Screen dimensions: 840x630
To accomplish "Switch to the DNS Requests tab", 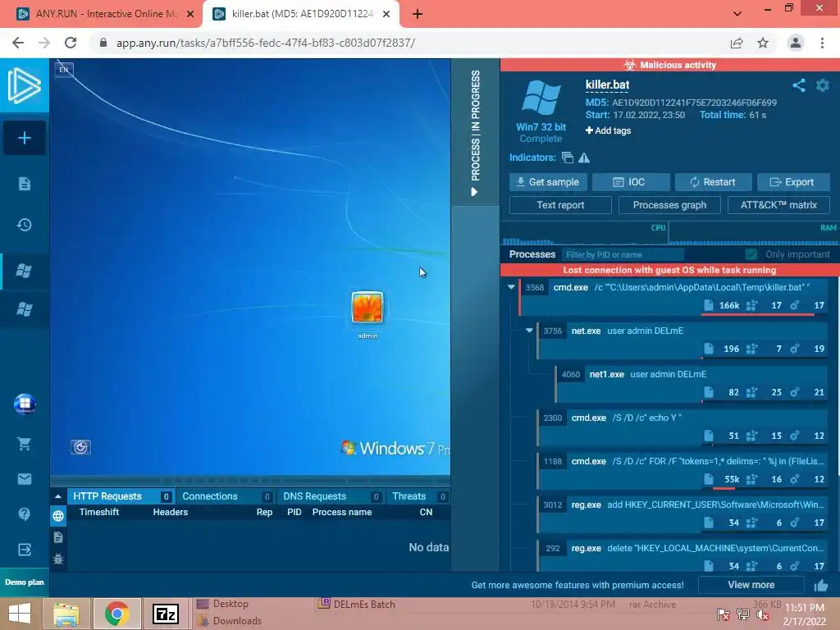I will 330,496.
